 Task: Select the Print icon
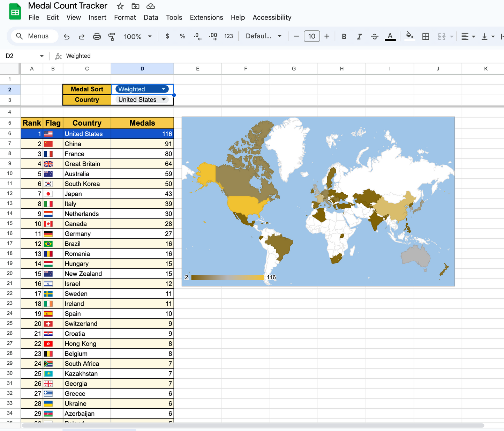coord(97,36)
